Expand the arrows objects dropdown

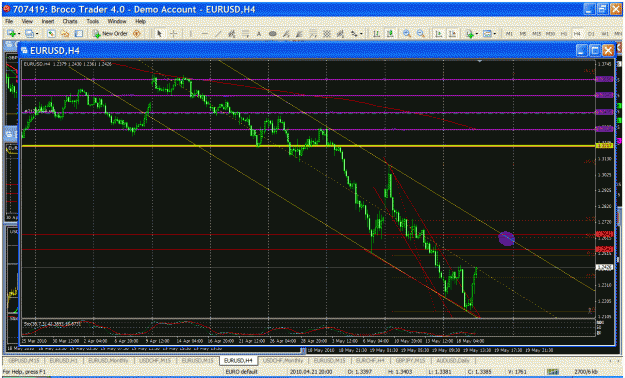pyautogui.click(x=361, y=34)
